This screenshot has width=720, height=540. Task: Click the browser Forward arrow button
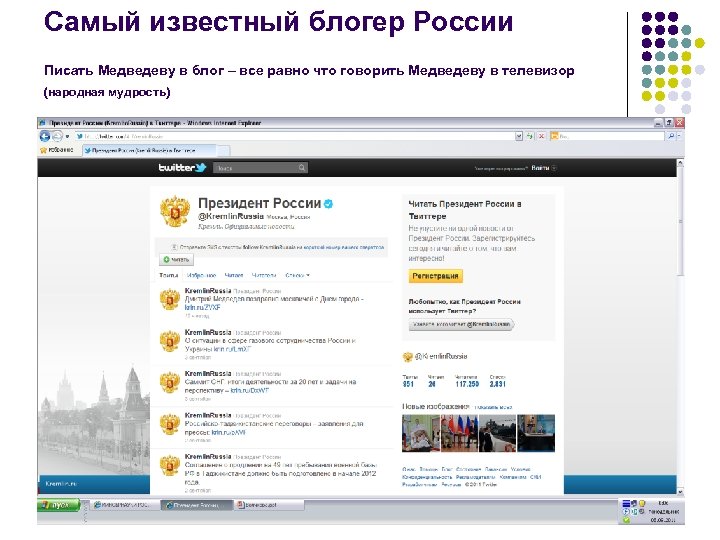tap(57, 136)
